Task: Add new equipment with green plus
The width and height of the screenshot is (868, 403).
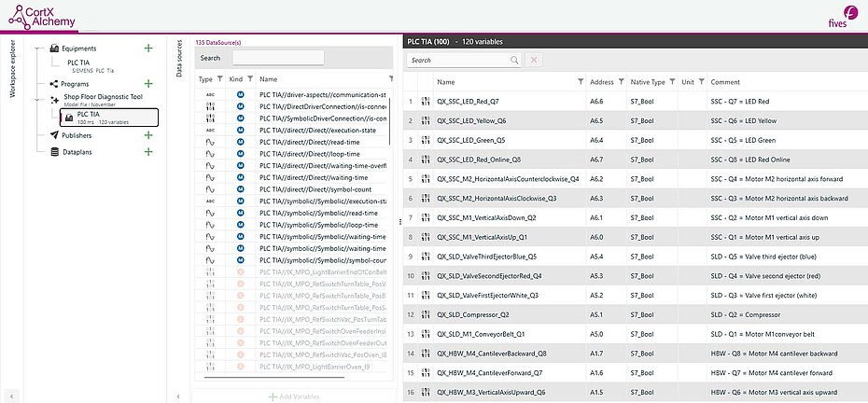Action: [147, 49]
